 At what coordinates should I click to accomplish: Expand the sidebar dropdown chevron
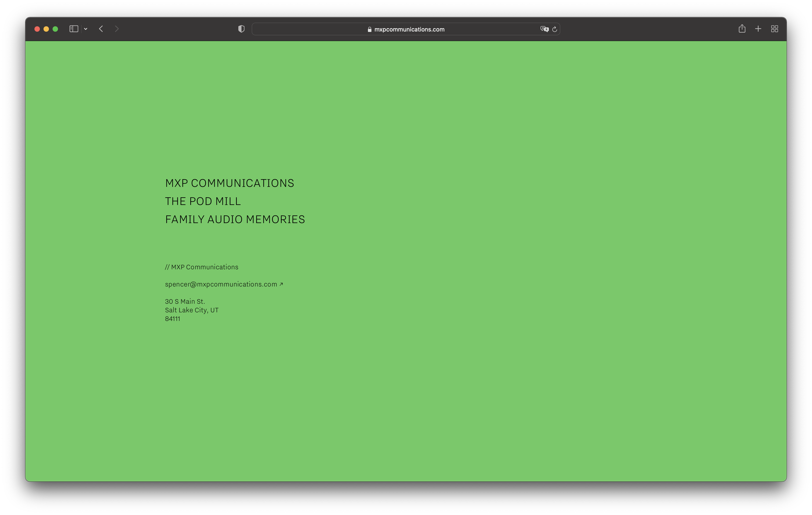[x=86, y=29]
